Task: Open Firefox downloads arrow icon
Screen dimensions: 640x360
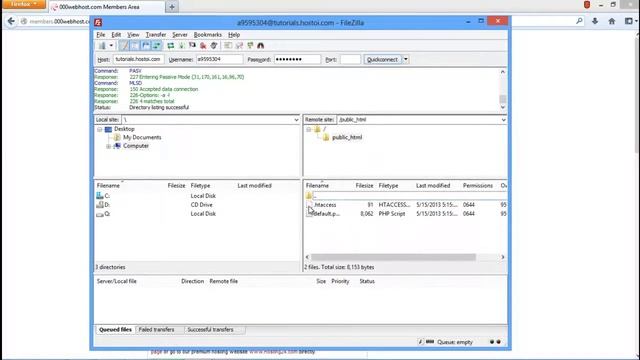Action: click(x=595, y=21)
